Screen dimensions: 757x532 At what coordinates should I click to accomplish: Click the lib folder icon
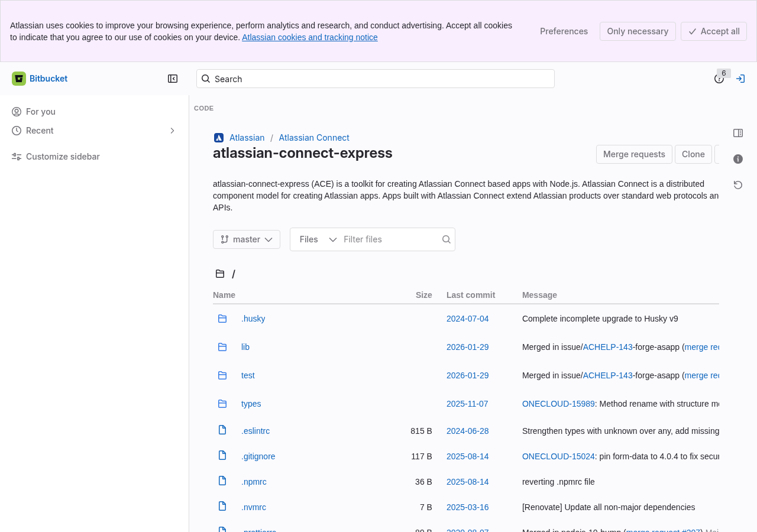(x=222, y=347)
